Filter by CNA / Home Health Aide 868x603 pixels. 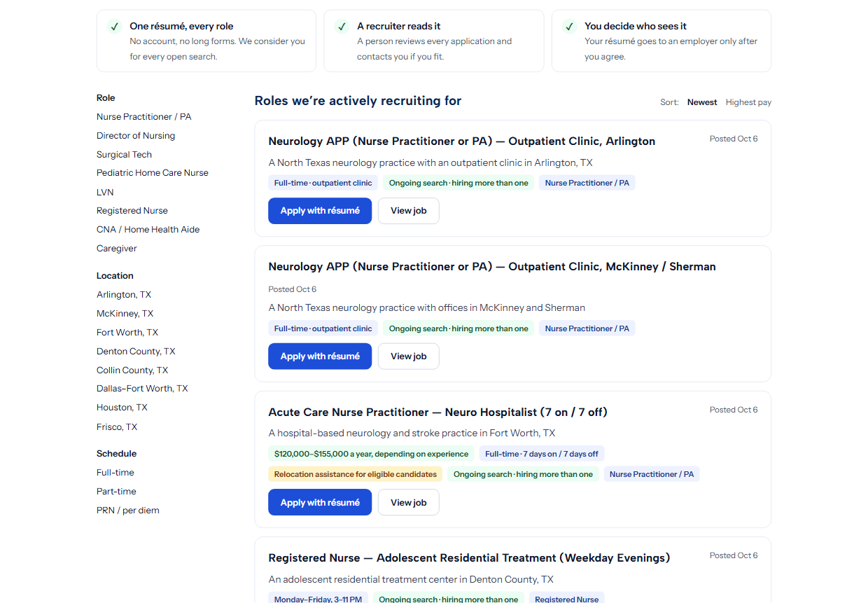148,230
